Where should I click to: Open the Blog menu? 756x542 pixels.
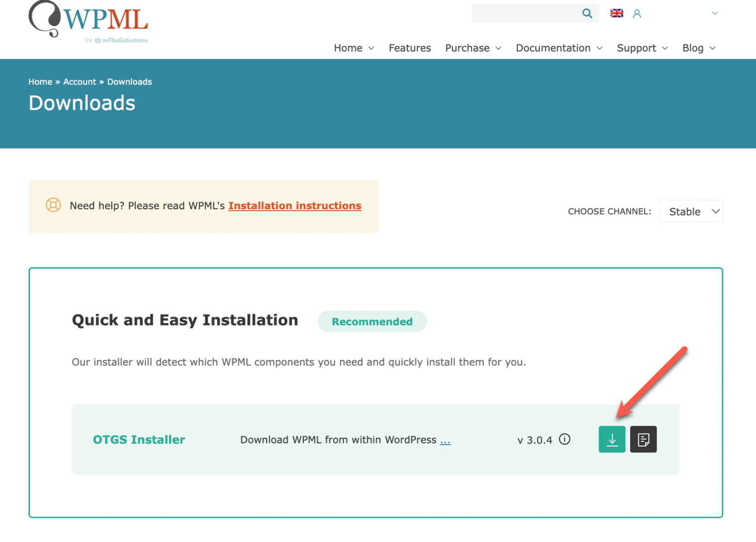693,48
